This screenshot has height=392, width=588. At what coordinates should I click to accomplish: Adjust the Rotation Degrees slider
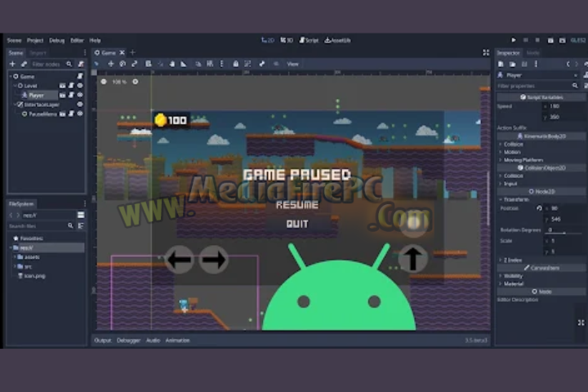[x=564, y=233]
